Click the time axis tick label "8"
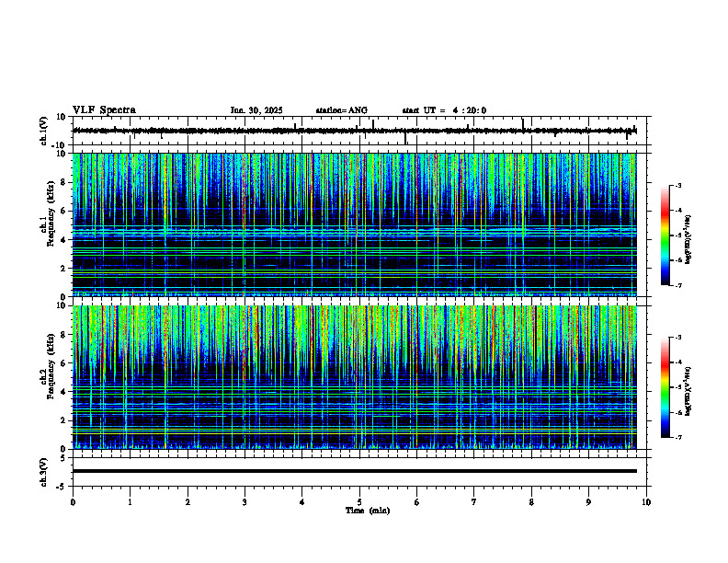The image size is (728, 563). tap(531, 502)
